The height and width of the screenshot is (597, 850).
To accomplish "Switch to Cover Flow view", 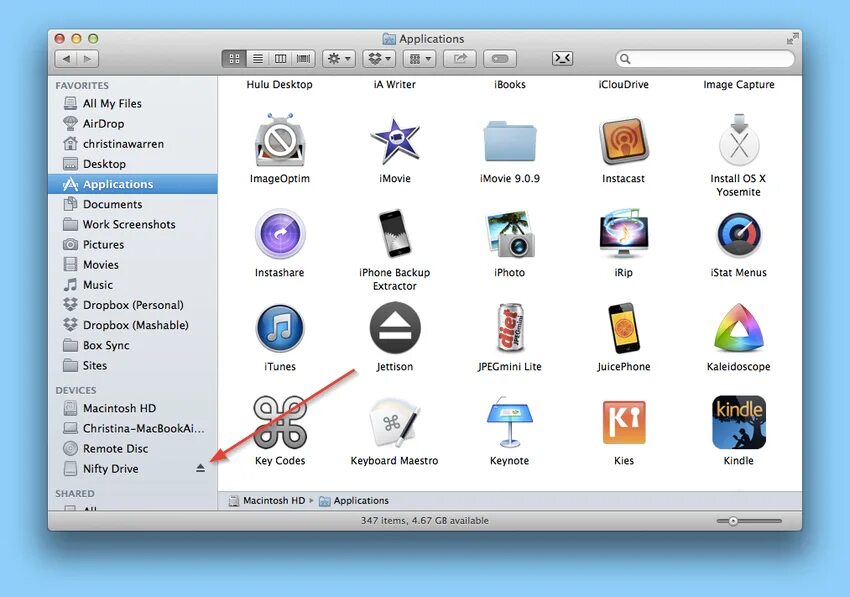I will click(x=304, y=59).
